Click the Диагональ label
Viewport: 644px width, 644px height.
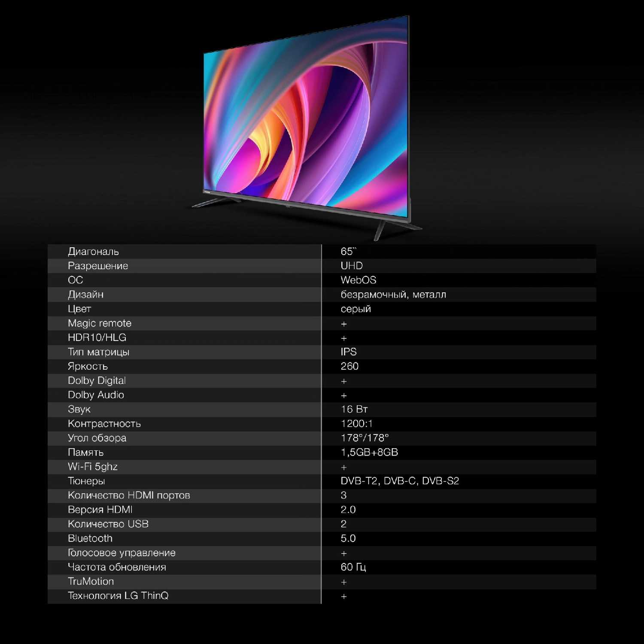(x=93, y=252)
